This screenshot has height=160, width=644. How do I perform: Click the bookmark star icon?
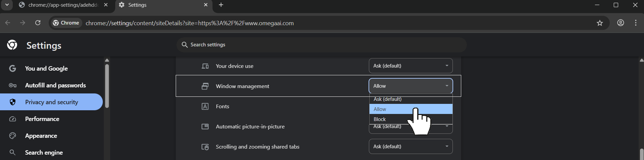(600, 23)
